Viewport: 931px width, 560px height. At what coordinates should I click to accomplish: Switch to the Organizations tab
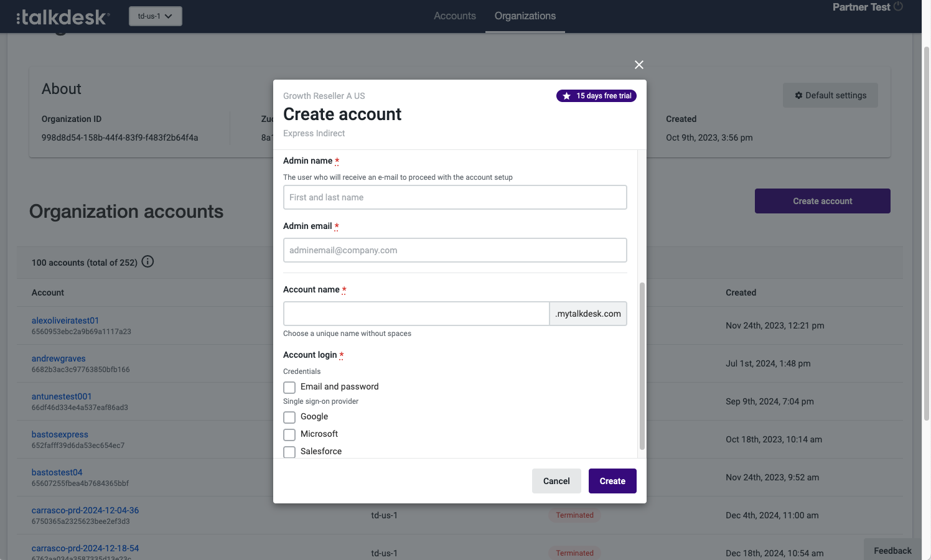[x=525, y=16]
